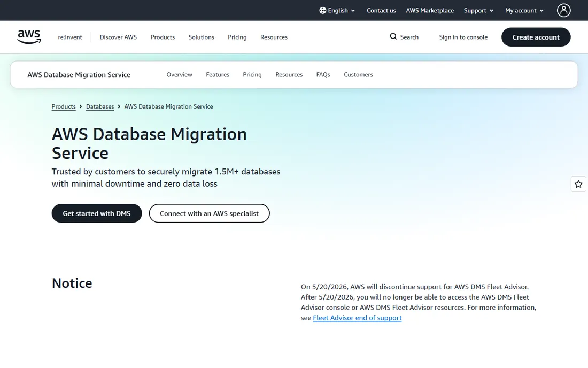This screenshot has height=368, width=588.
Task: Select Pricing tab in DMS subnav
Action: tap(252, 75)
